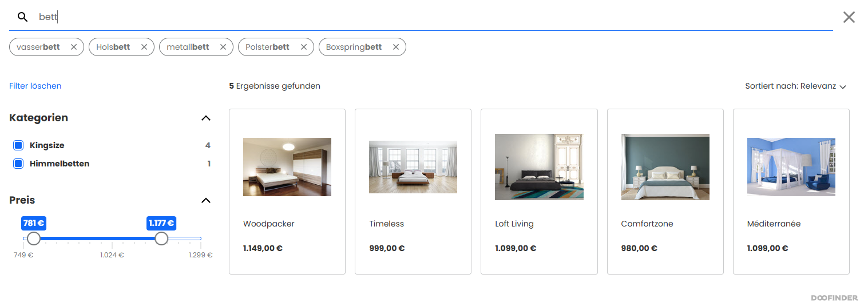Click the minimum price slider handle

(x=34, y=239)
